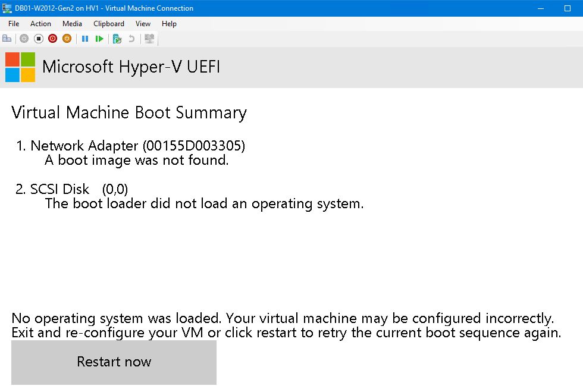Click the greyed-out Start VM icon
583x392 pixels.
[24, 39]
